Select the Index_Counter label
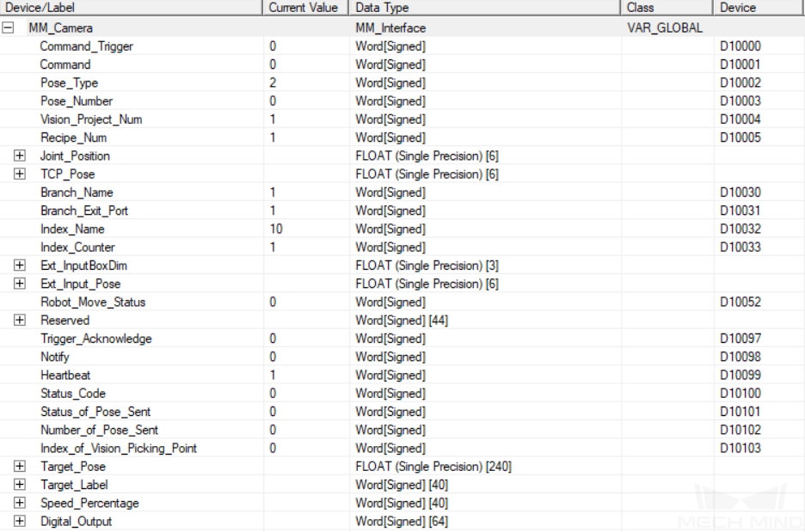 tap(77, 248)
